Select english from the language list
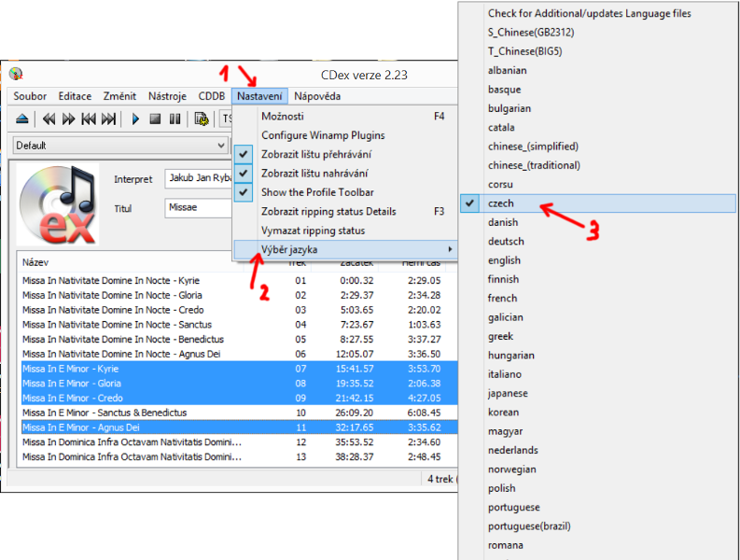The image size is (740, 560). click(504, 260)
